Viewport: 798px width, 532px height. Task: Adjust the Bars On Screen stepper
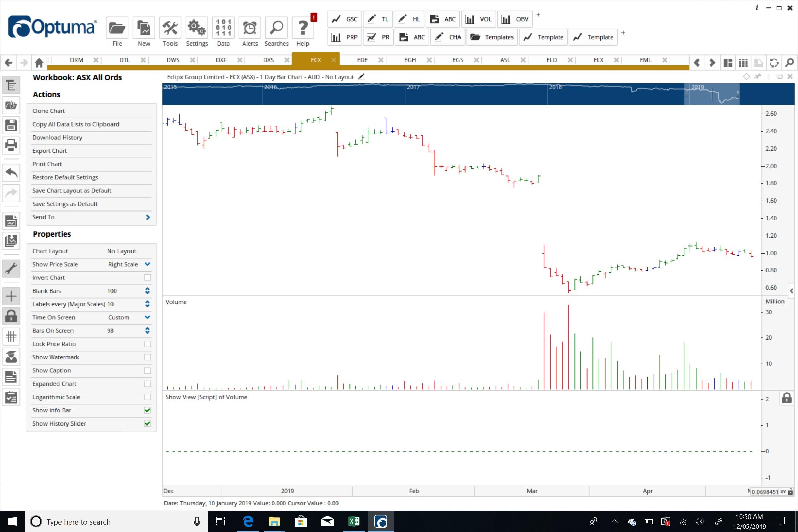point(148,330)
